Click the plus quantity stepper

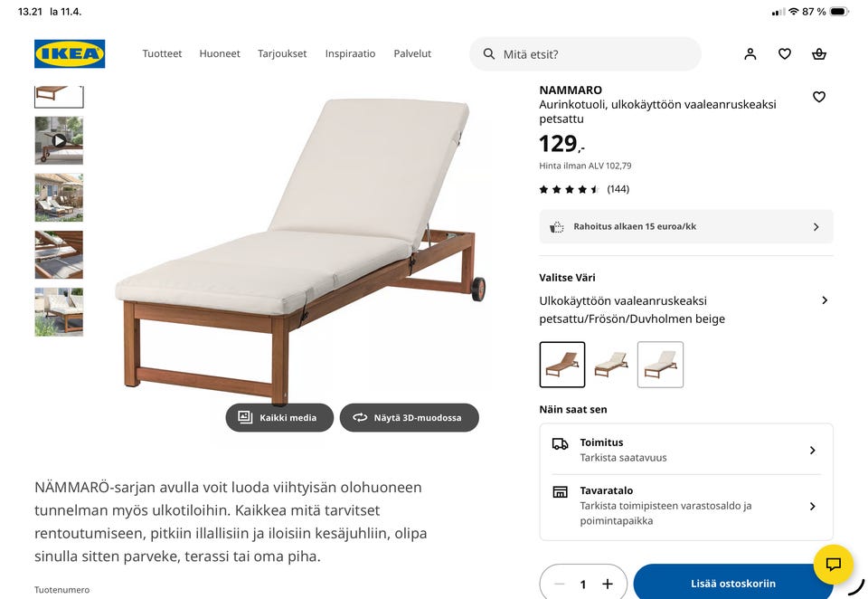(x=608, y=584)
